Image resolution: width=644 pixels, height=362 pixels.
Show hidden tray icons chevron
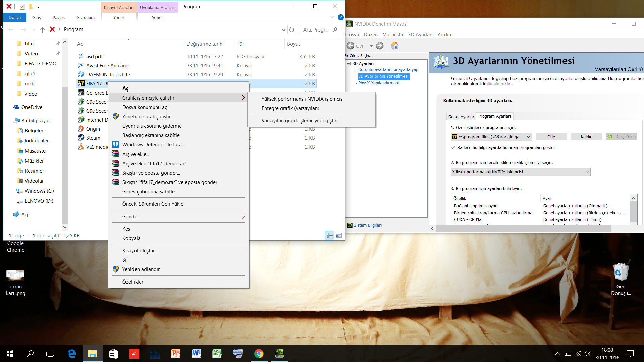click(x=557, y=354)
